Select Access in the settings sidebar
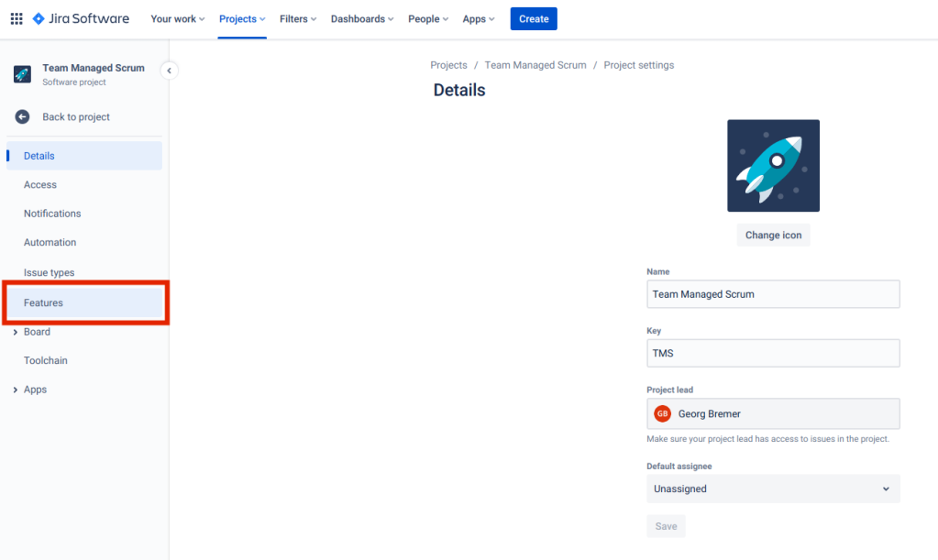The image size is (938, 560). (x=84, y=184)
